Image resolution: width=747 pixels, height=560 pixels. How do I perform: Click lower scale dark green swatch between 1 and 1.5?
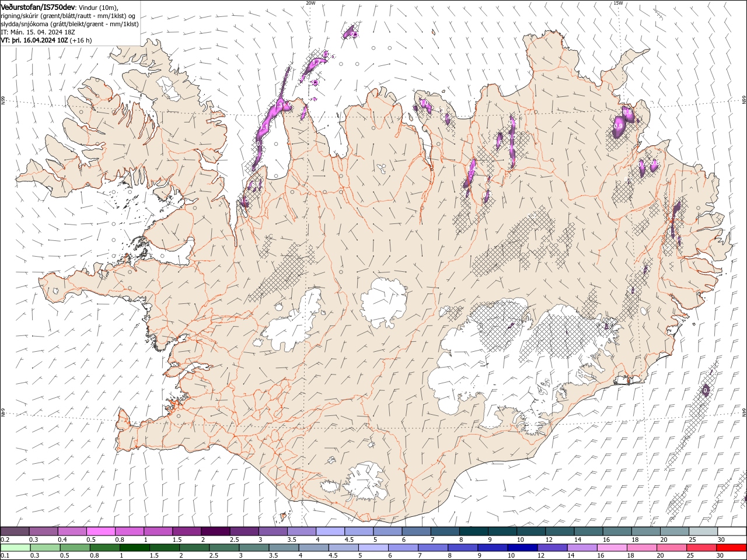[134, 548]
